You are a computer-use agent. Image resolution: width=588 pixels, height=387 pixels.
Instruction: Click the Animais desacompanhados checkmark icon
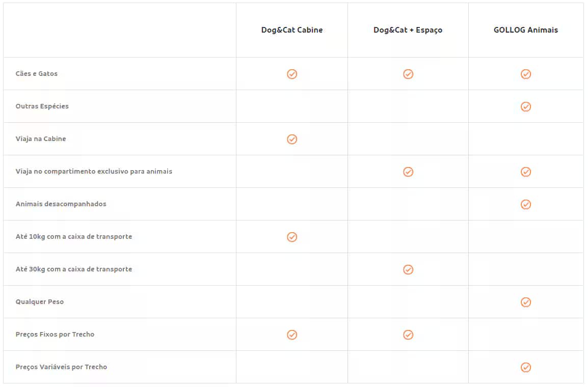click(526, 204)
